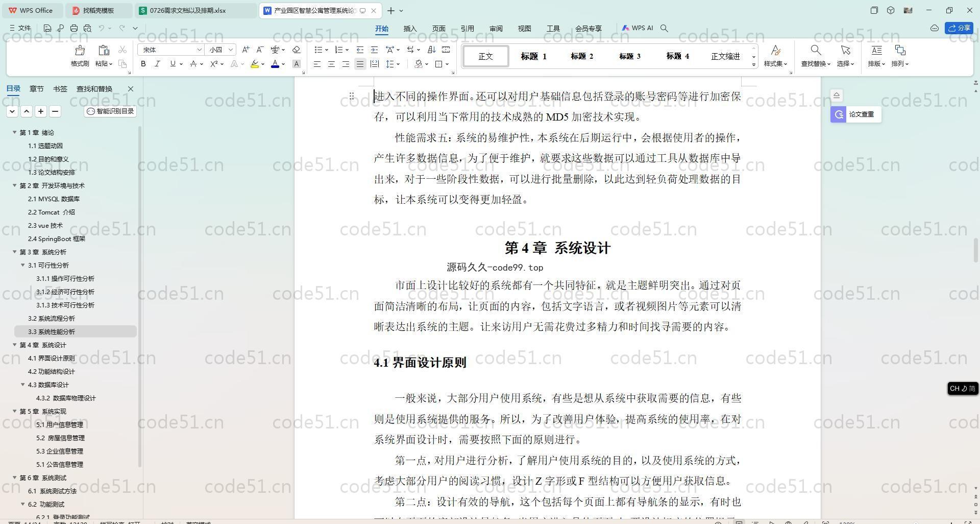Click the search magnifier beside WPS AI

click(x=664, y=28)
